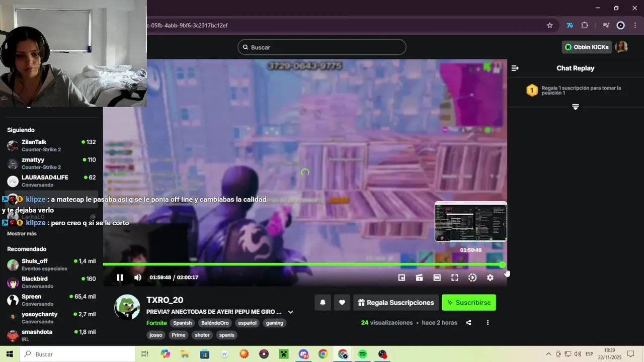
Task: Open Task View on the taskbar
Action: pyautogui.click(x=145, y=354)
